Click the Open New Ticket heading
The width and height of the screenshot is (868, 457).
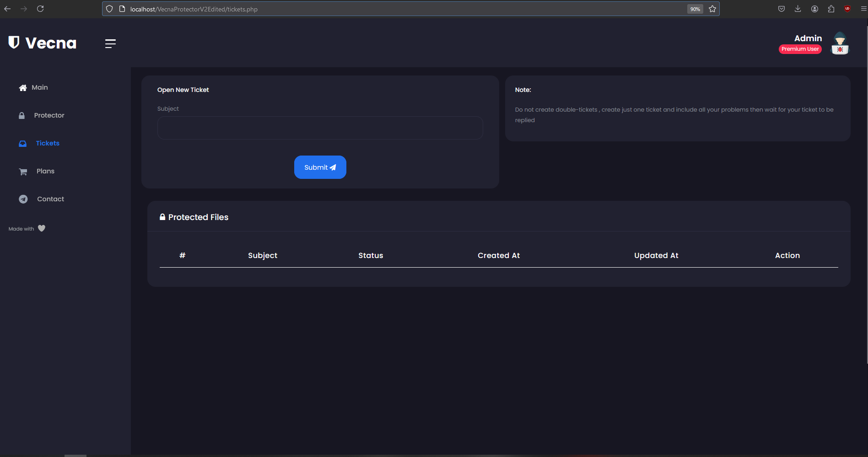coord(183,90)
